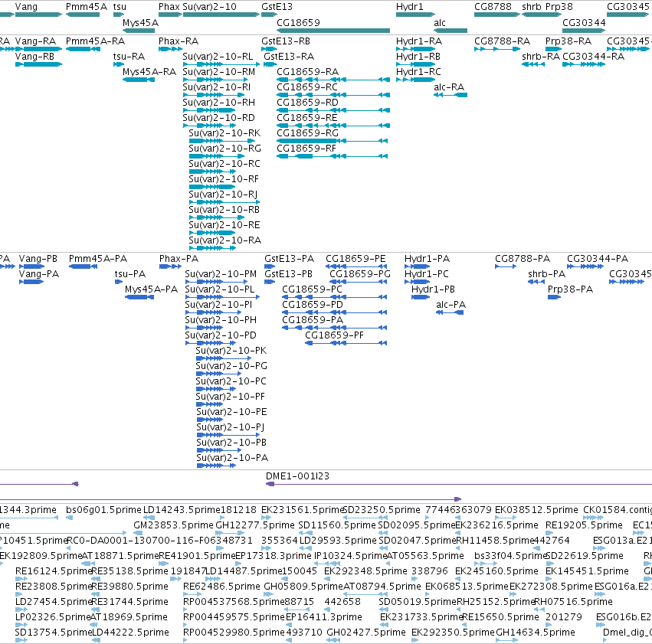
Task: Open the 'RP004537568.5prime' EST label
Action: [234, 602]
